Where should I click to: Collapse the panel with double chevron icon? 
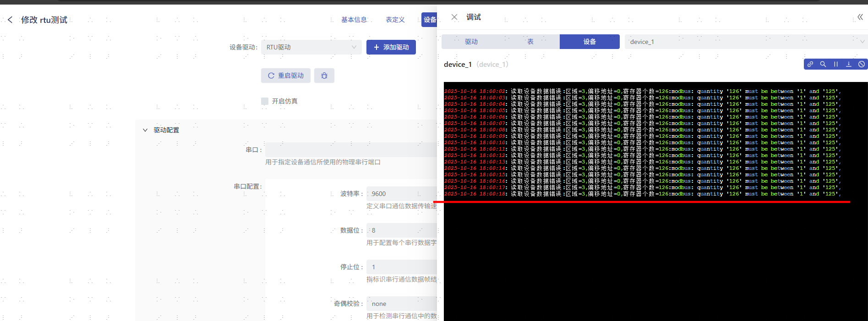860,17
